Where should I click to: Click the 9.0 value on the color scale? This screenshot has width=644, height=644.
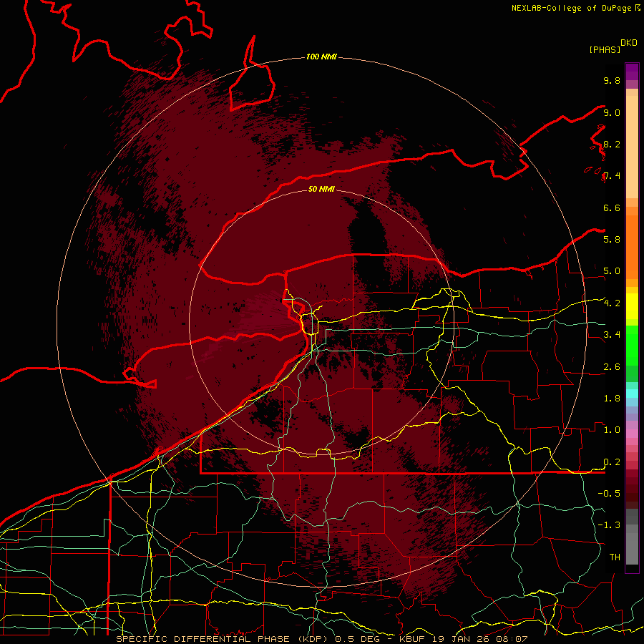pyautogui.click(x=612, y=112)
